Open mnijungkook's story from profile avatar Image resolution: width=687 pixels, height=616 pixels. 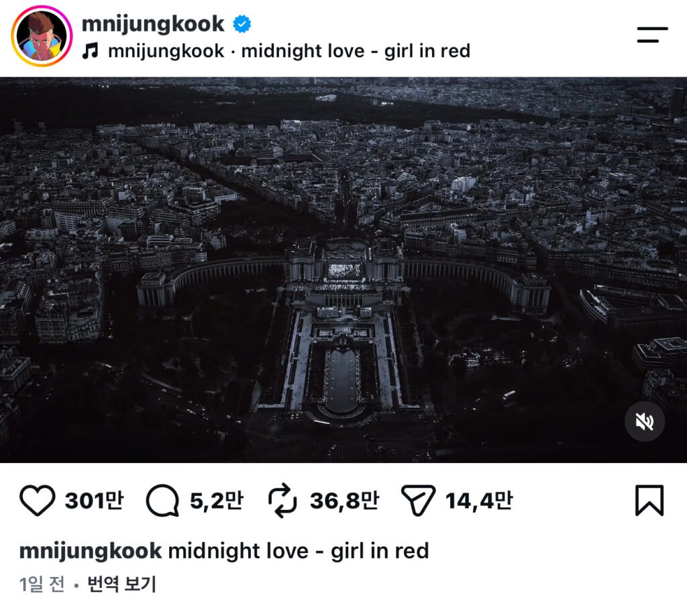point(42,36)
